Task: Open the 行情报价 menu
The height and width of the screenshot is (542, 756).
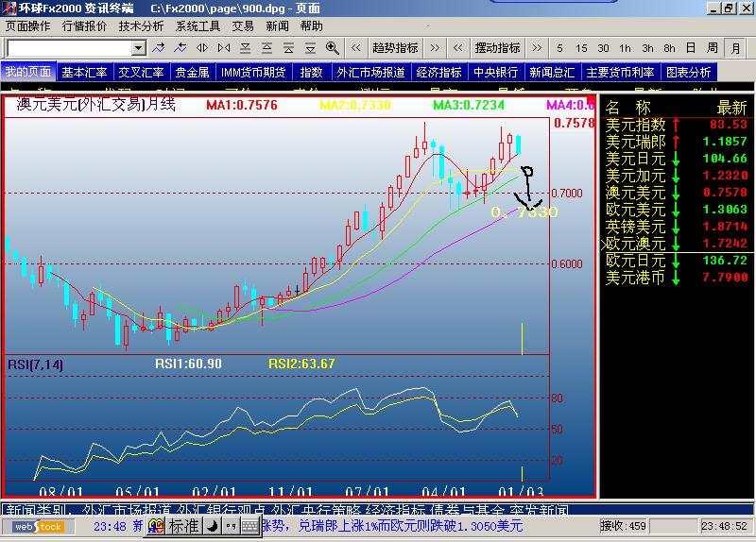Action: click(84, 26)
